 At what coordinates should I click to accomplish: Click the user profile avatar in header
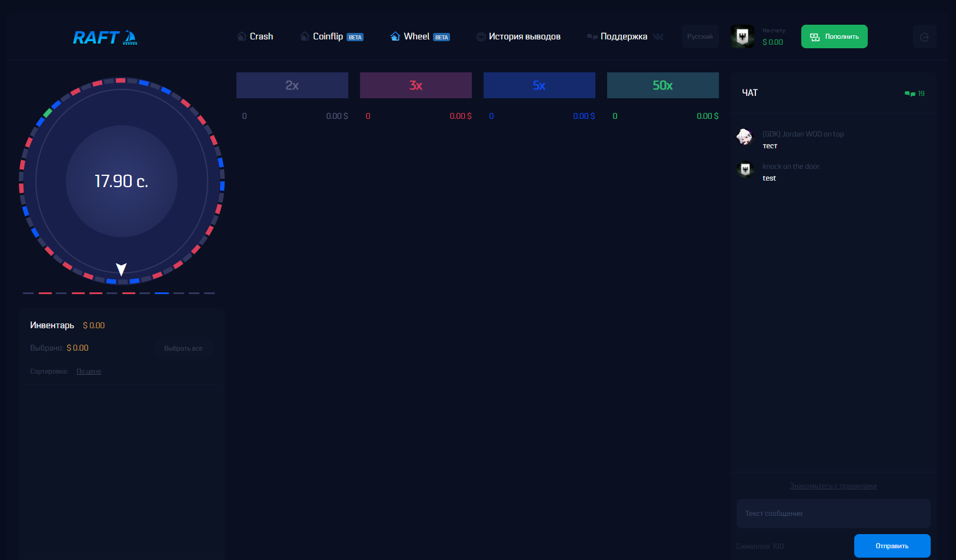742,36
